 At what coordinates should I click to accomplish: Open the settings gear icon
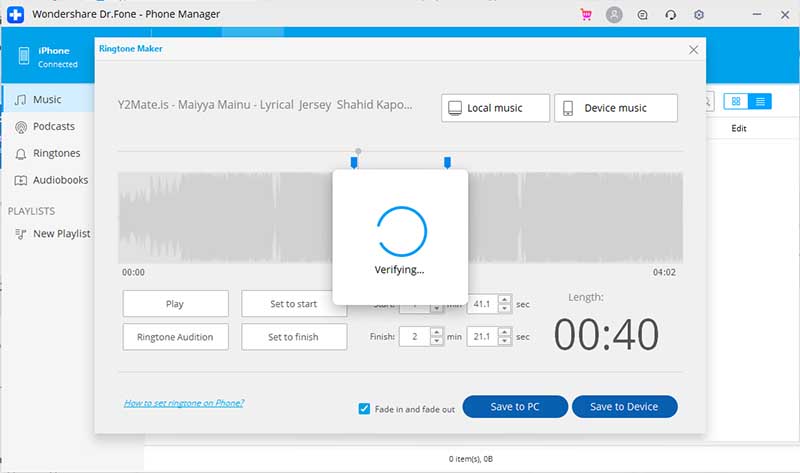[699, 15]
